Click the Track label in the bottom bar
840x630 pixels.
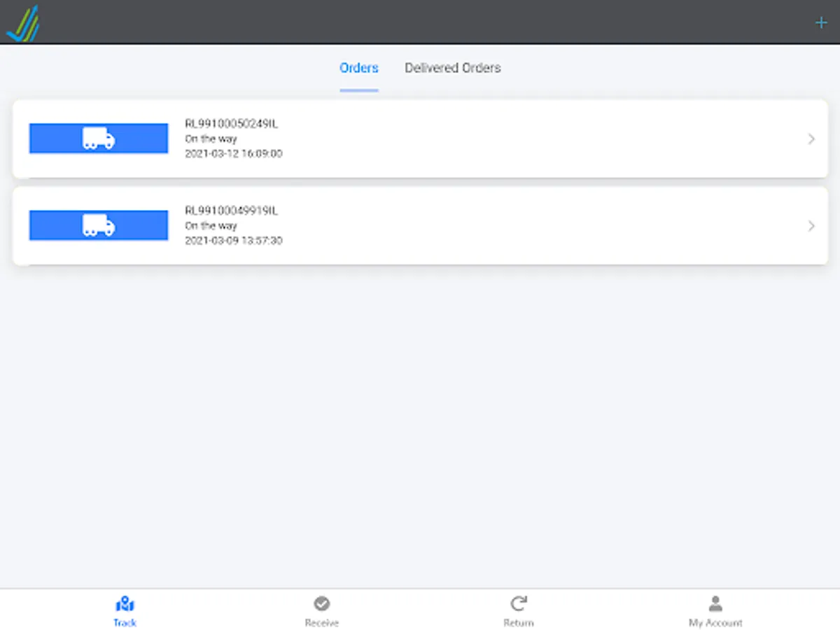tap(125, 622)
